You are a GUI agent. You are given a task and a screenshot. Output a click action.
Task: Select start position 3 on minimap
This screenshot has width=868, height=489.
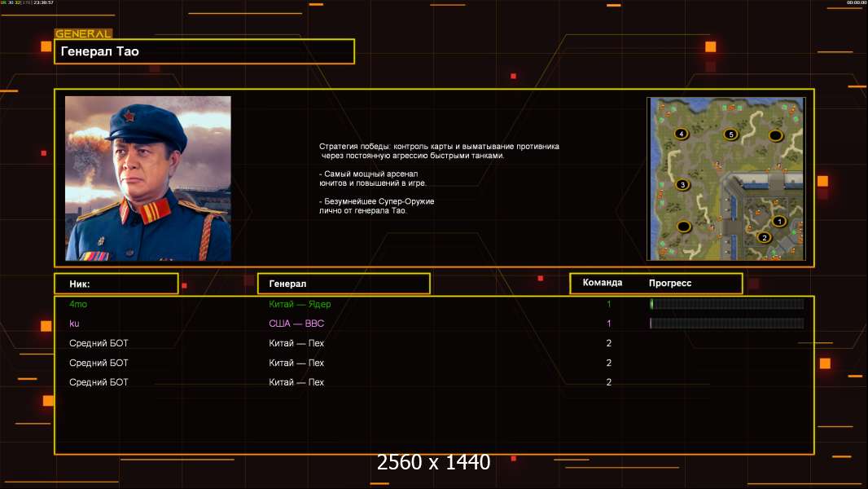tap(682, 184)
